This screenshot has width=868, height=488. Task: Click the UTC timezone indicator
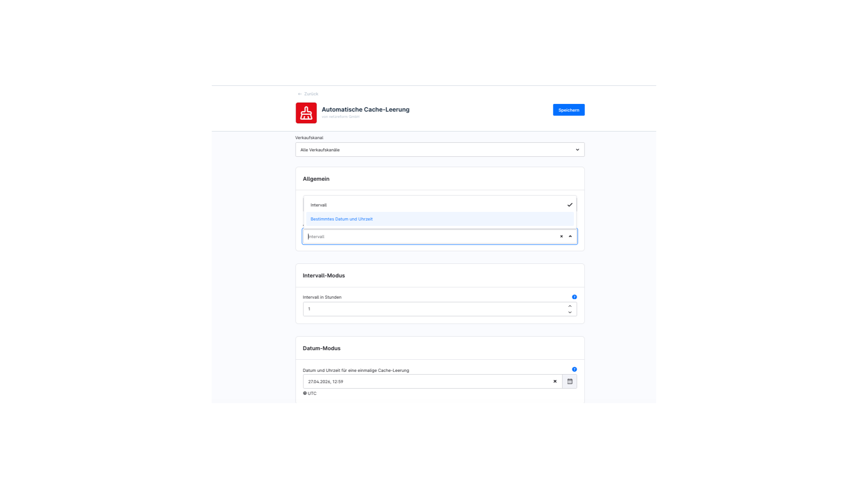pyautogui.click(x=310, y=394)
